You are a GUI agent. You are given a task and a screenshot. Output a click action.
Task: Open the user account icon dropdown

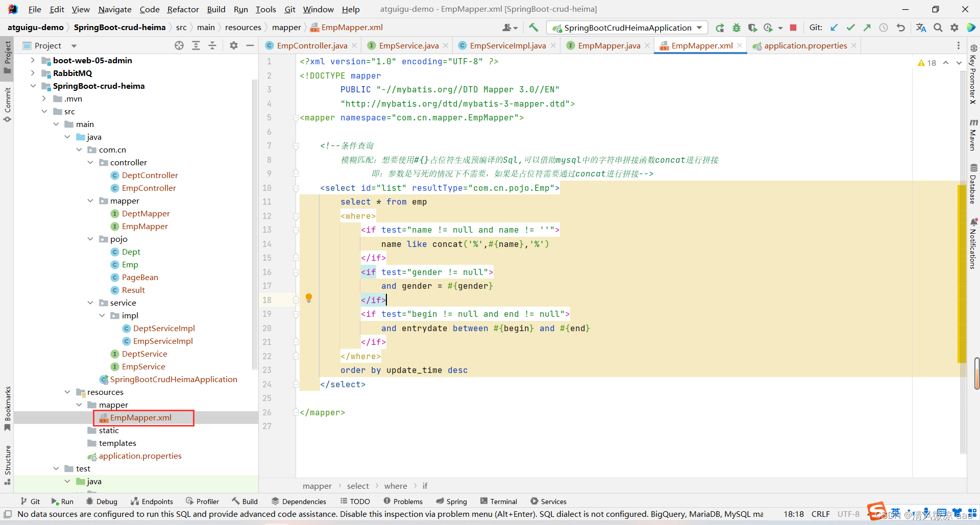(x=510, y=28)
